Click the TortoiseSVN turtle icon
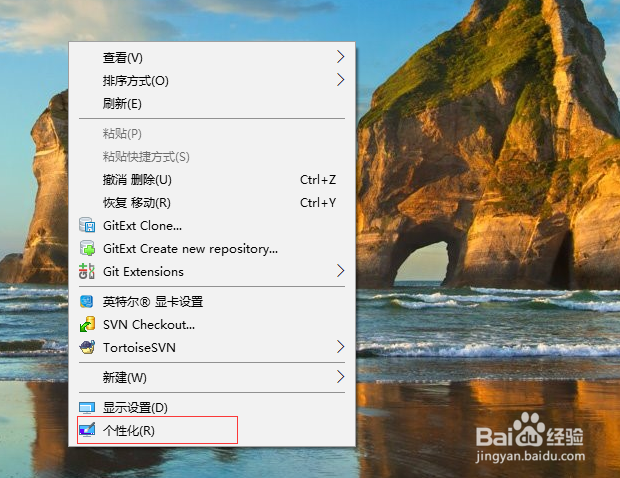The height and width of the screenshot is (478, 620). click(87, 347)
